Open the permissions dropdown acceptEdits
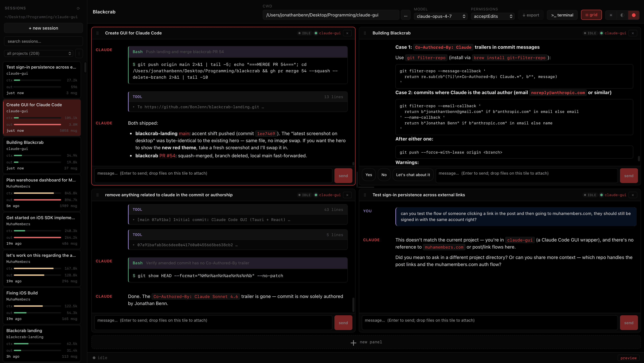 point(492,16)
